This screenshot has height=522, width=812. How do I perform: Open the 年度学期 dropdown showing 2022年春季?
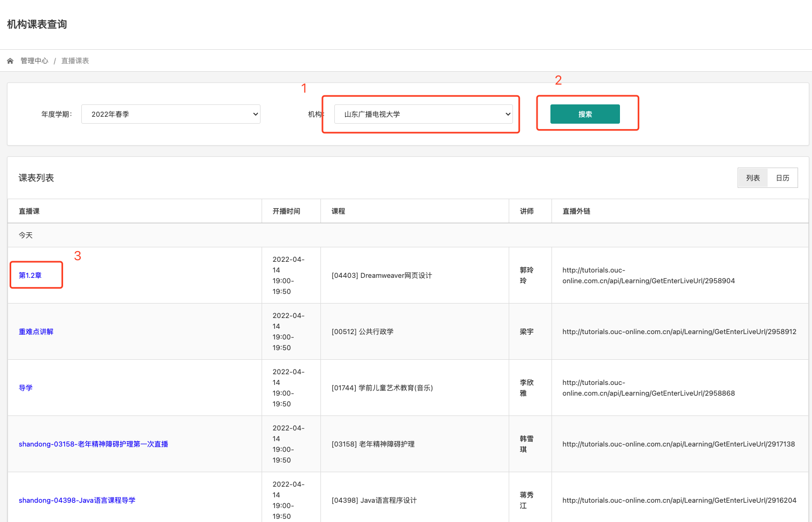pyautogui.click(x=171, y=114)
